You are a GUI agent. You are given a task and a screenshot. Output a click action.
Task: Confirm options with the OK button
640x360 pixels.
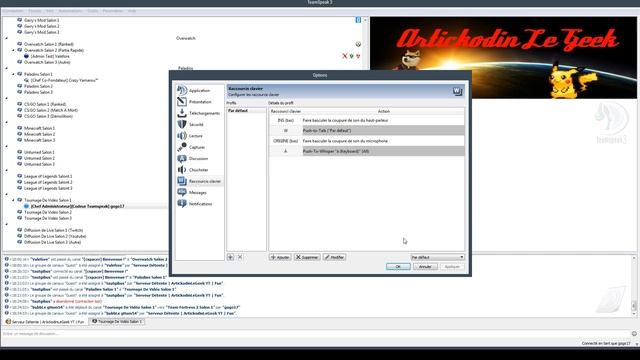[x=398, y=267]
